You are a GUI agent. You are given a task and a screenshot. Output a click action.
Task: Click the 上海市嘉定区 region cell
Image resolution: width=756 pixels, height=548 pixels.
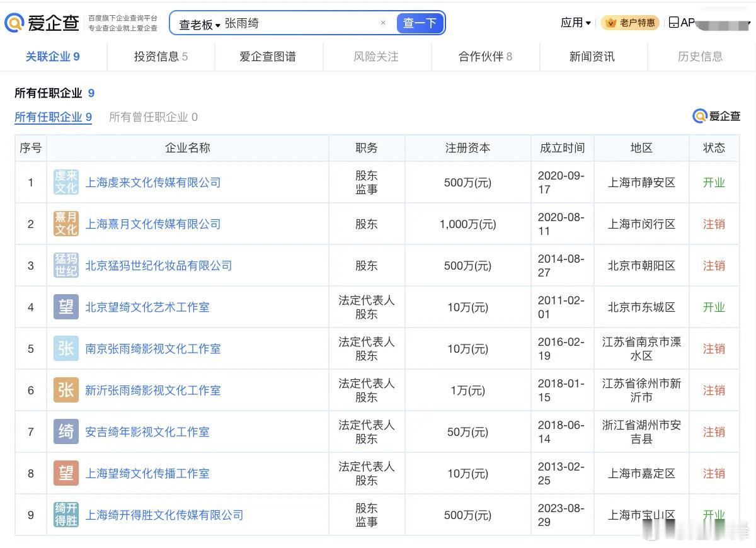[x=641, y=474]
